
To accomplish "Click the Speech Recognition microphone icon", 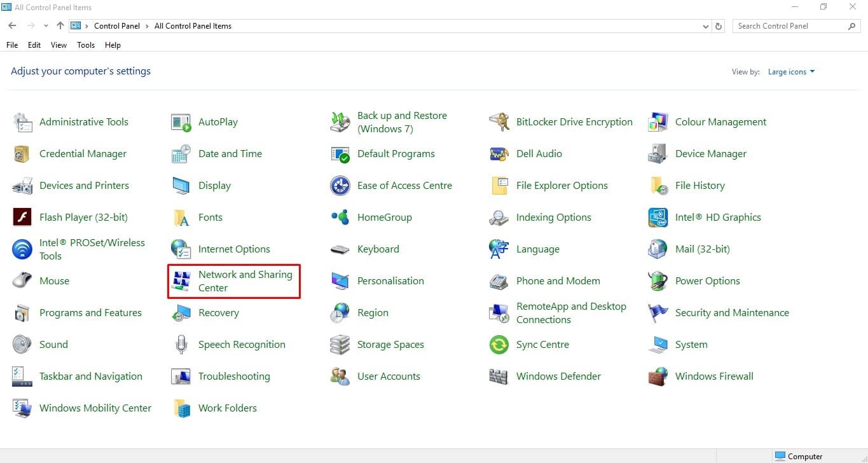I will (181, 345).
